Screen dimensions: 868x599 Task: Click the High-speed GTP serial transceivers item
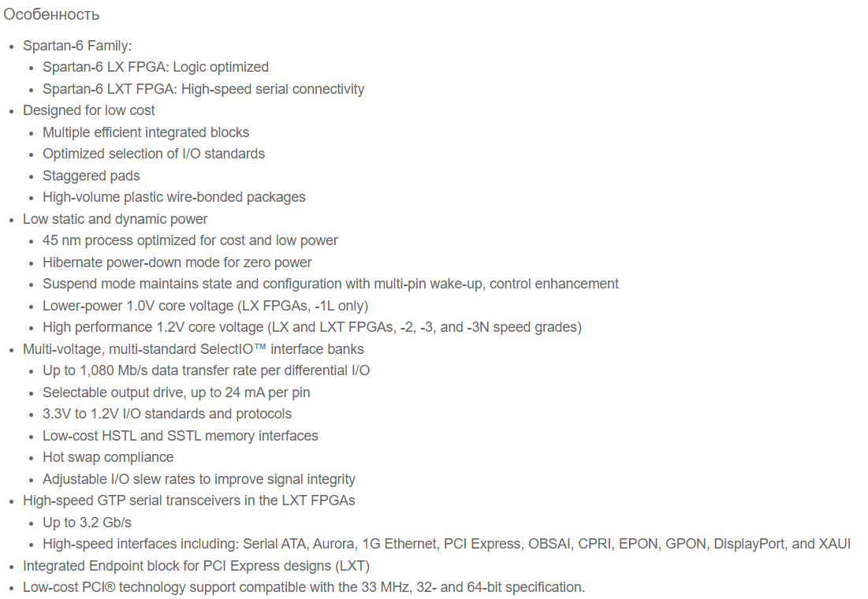(x=189, y=500)
